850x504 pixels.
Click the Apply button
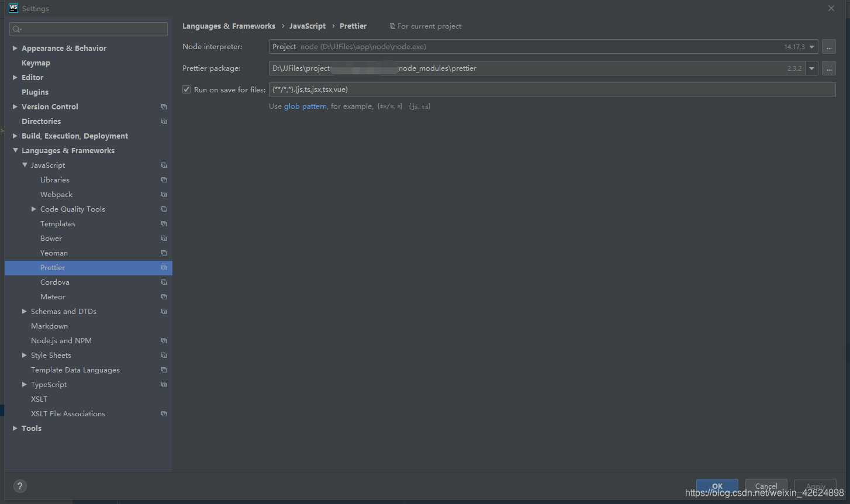click(816, 486)
